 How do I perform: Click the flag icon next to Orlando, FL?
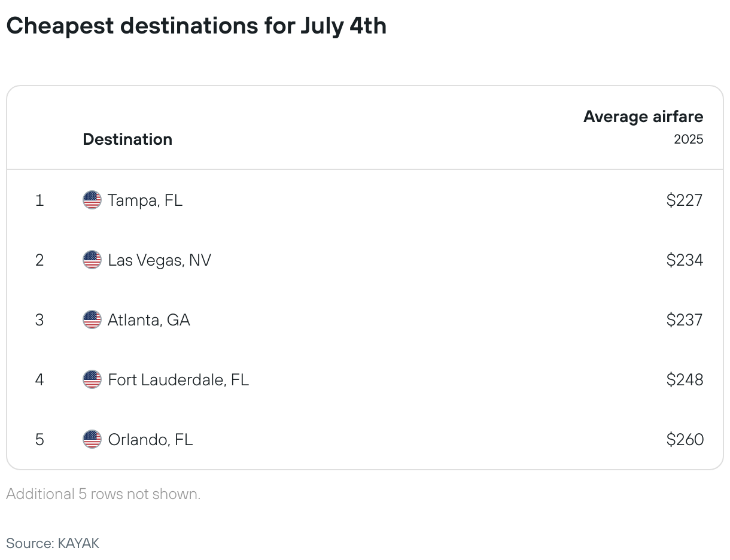pos(92,439)
